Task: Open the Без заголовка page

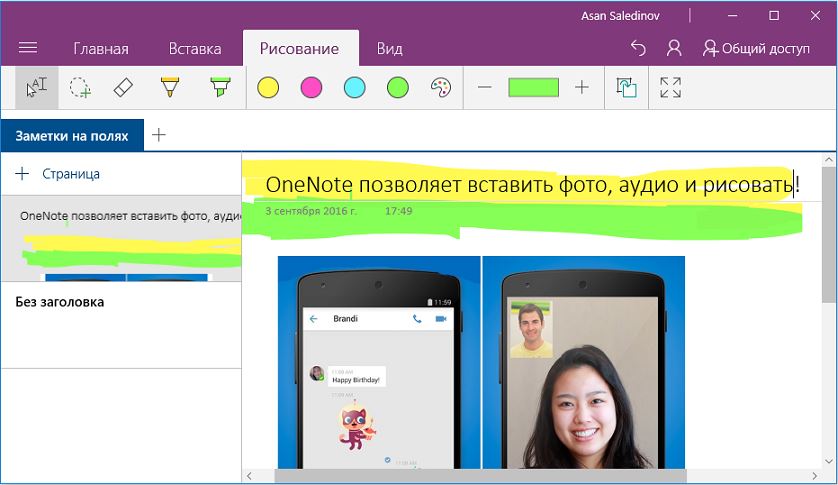Action: tap(60, 301)
